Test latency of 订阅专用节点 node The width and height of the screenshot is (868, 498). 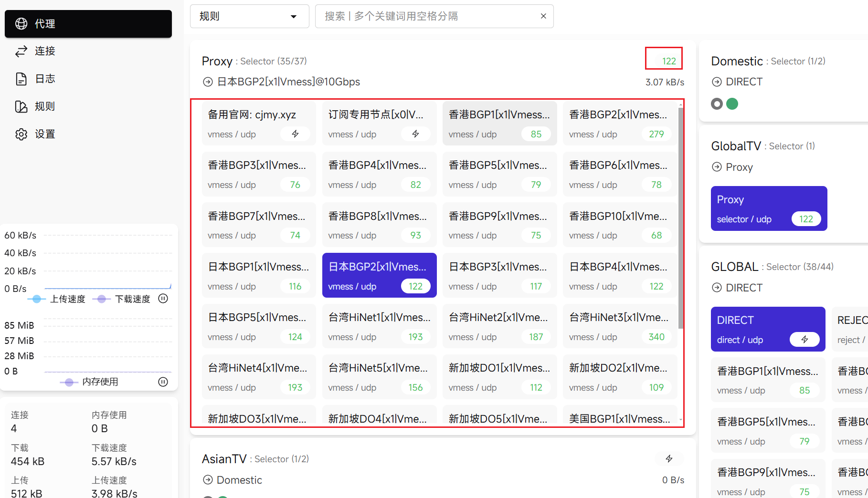coord(415,134)
